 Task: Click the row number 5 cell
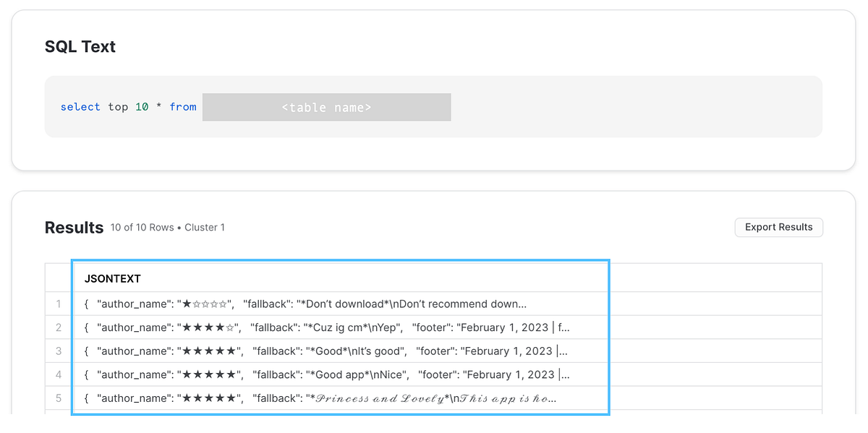[x=59, y=398]
